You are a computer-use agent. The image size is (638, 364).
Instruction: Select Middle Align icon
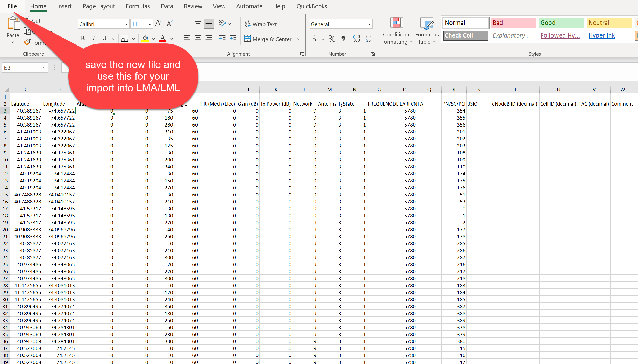(198, 24)
